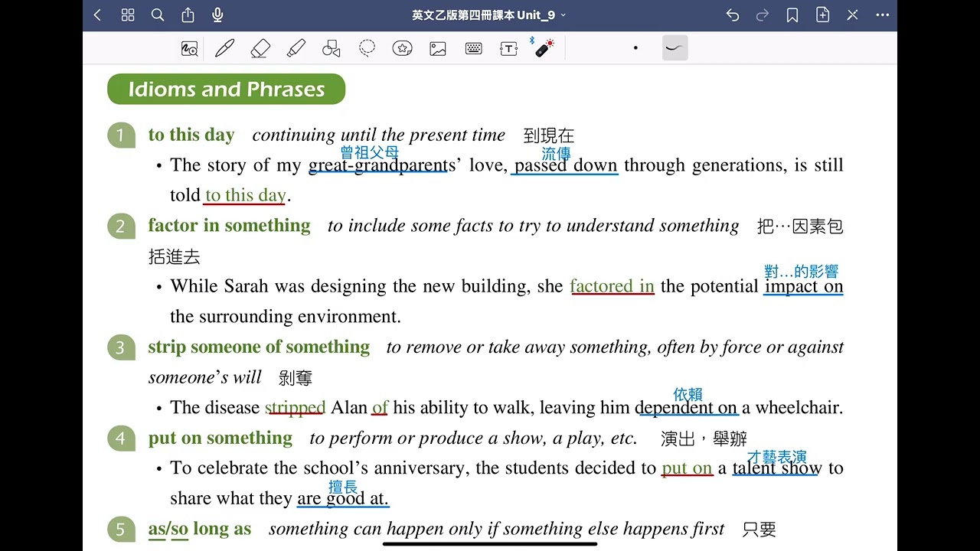Start audio recording with the microphone icon
This screenshot has width=980, height=551.
coord(217,15)
